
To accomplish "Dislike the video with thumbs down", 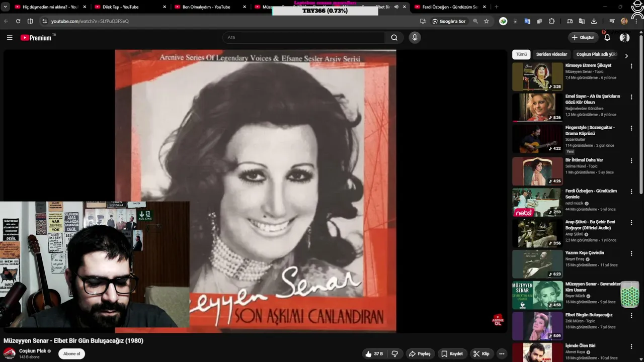I will [x=394, y=354].
